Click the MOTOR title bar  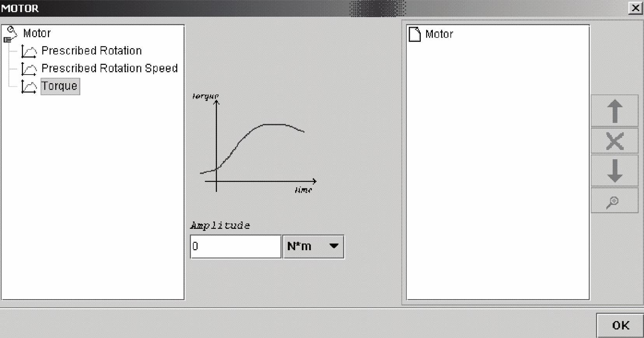tap(194, 8)
